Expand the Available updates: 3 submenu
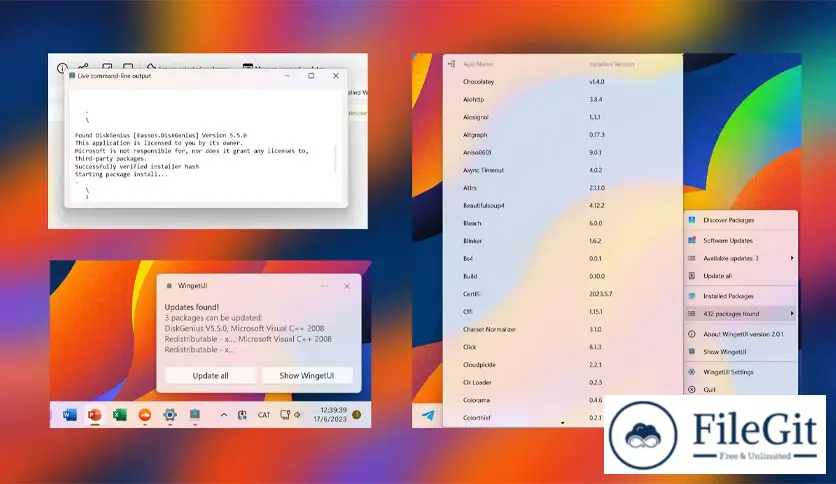 (x=741, y=258)
